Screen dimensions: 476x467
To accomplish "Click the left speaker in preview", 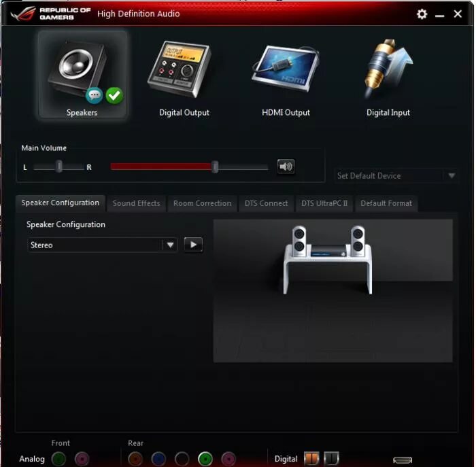I will (x=299, y=241).
